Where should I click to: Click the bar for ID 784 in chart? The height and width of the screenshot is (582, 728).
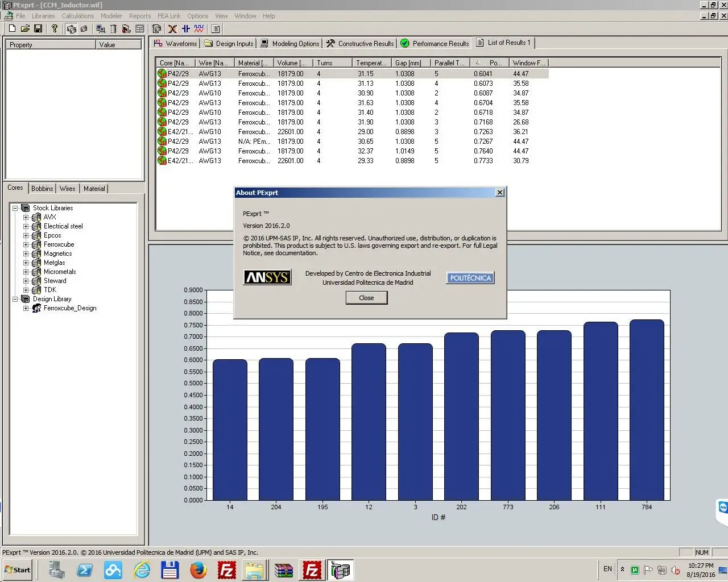point(647,410)
